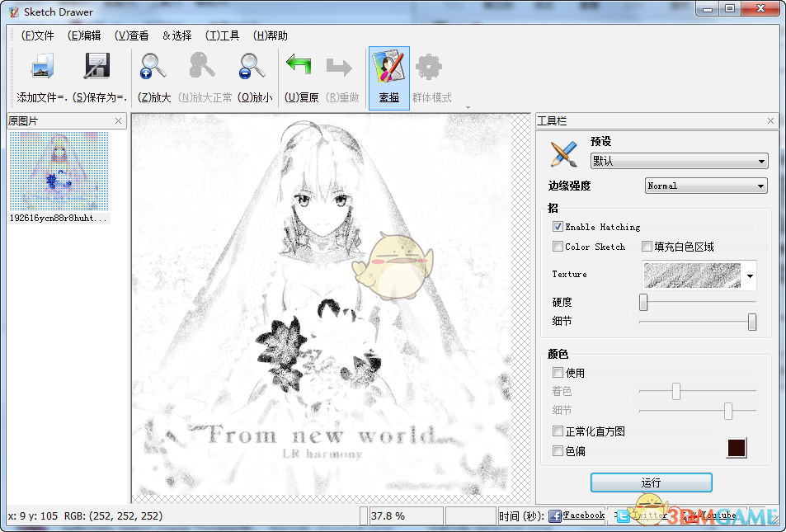Check the 正常化直方图 checkbox
This screenshot has height=532, width=786.
coord(558,431)
